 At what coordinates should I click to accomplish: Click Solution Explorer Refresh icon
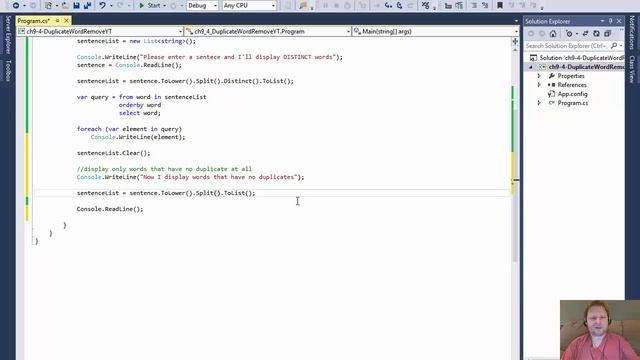(x=596, y=34)
